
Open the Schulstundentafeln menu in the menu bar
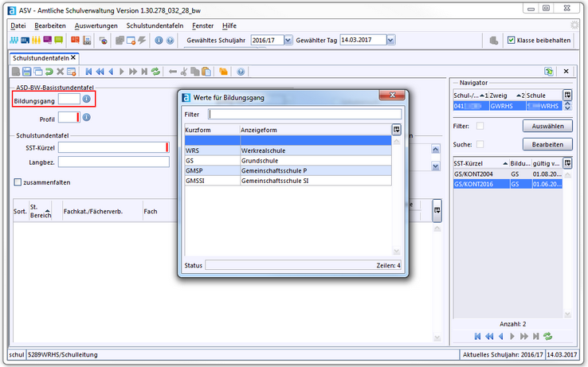click(x=155, y=25)
